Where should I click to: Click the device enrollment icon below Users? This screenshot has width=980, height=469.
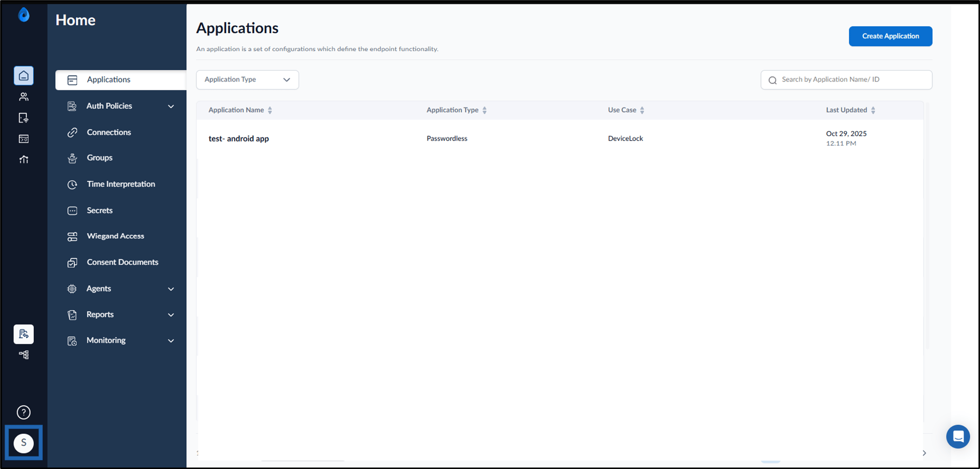(23, 118)
